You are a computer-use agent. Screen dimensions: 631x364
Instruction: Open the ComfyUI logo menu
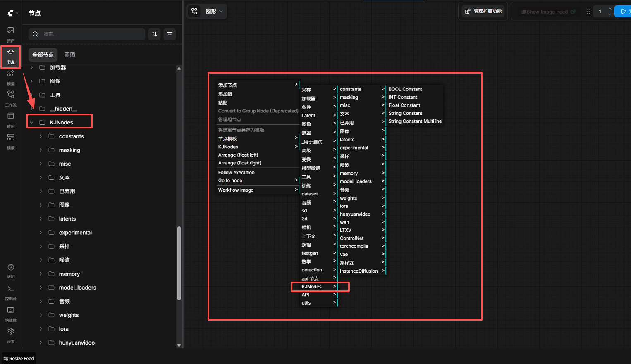12,13
